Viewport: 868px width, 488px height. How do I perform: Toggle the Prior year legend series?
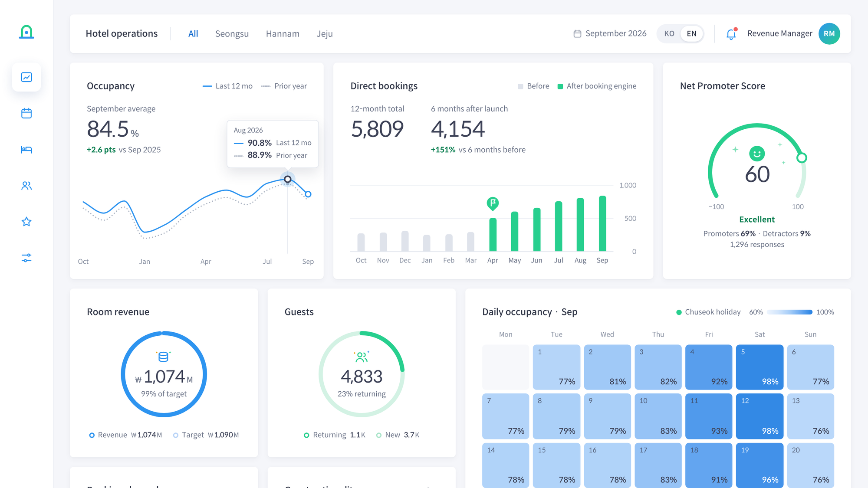coord(284,86)
